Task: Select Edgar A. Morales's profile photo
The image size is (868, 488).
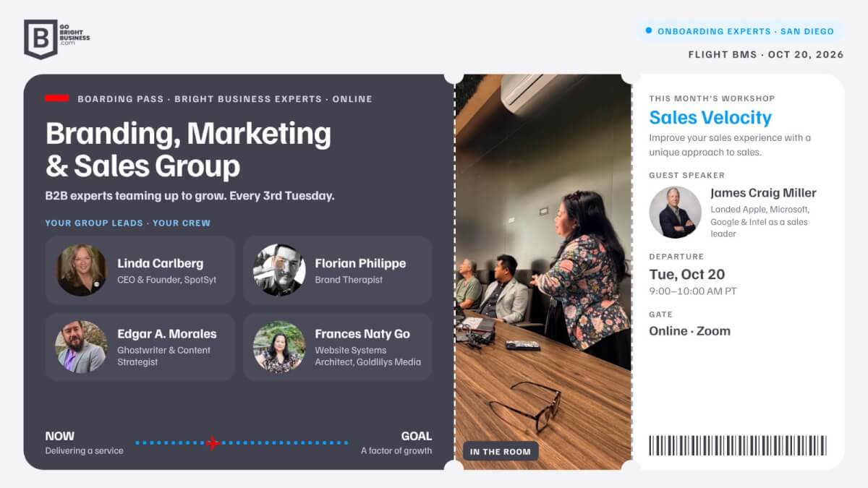Action: pos(82,346)
